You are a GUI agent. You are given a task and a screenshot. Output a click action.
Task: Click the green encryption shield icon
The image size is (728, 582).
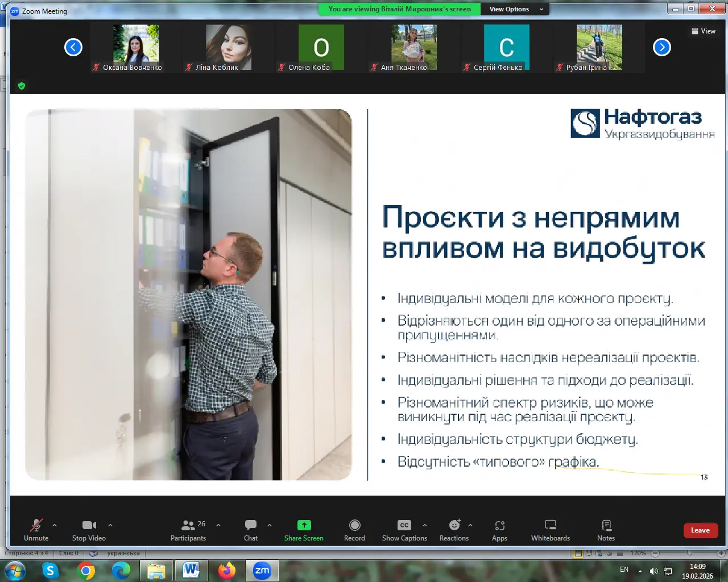pyautogui.click(x=22, y=86)
